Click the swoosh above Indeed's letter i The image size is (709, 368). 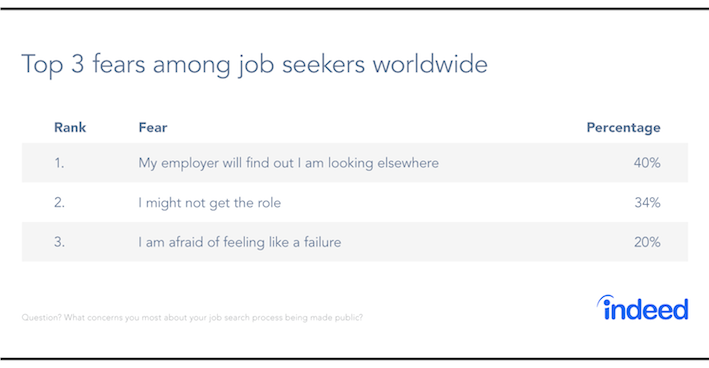[605, 300]
